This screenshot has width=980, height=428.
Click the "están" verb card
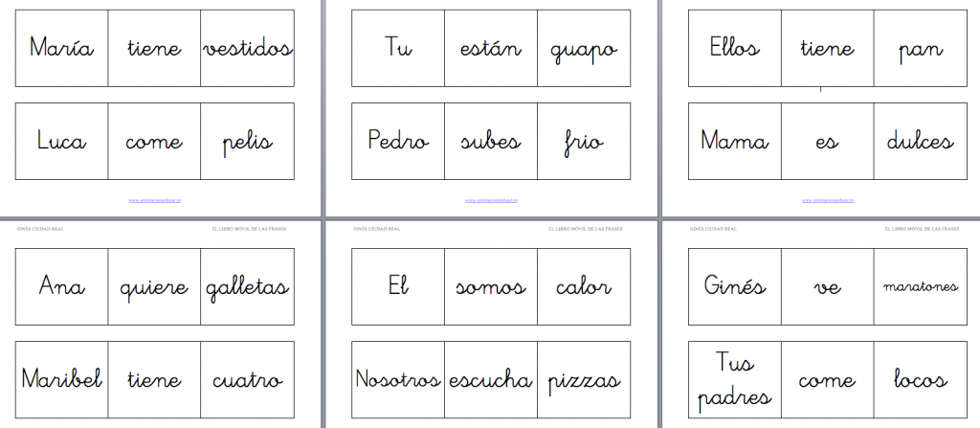490,49
